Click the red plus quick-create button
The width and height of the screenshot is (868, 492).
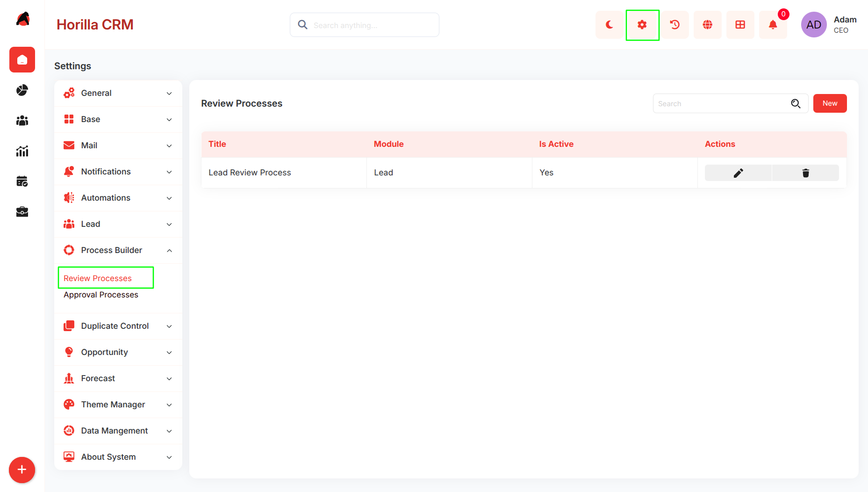[x=22, y=470]
